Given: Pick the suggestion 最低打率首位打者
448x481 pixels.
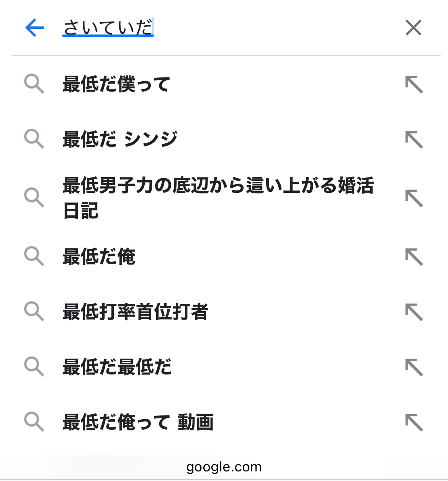Looking at the screenshot, I should (136, 312).
